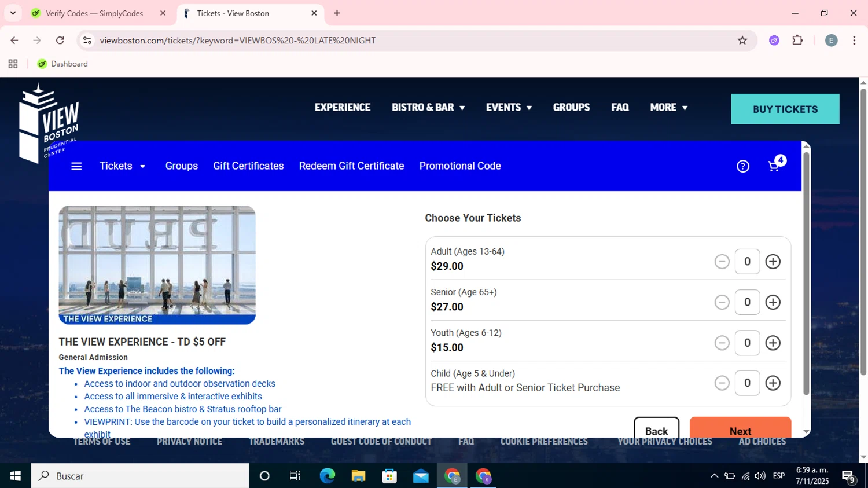The height and width of the screenshot is (488, 868).
Task: Open the help question mark icon
Action: pyautogui.click(x=743, y=167)
